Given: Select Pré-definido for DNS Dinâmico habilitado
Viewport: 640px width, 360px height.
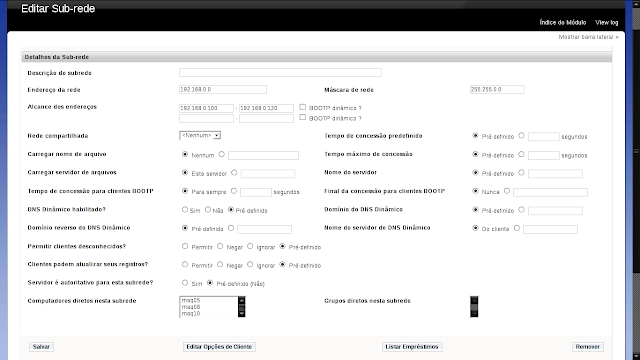Looking at the screenshot, I should [231, 209].
